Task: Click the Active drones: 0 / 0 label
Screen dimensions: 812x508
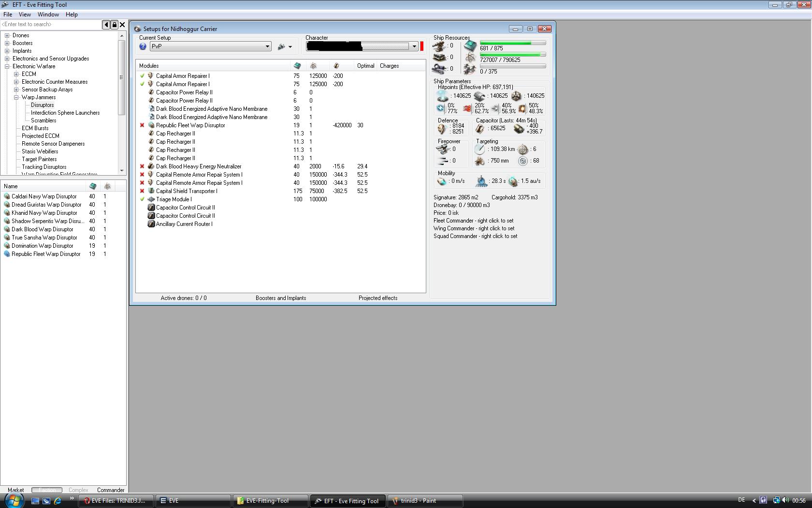Action: 184,298
